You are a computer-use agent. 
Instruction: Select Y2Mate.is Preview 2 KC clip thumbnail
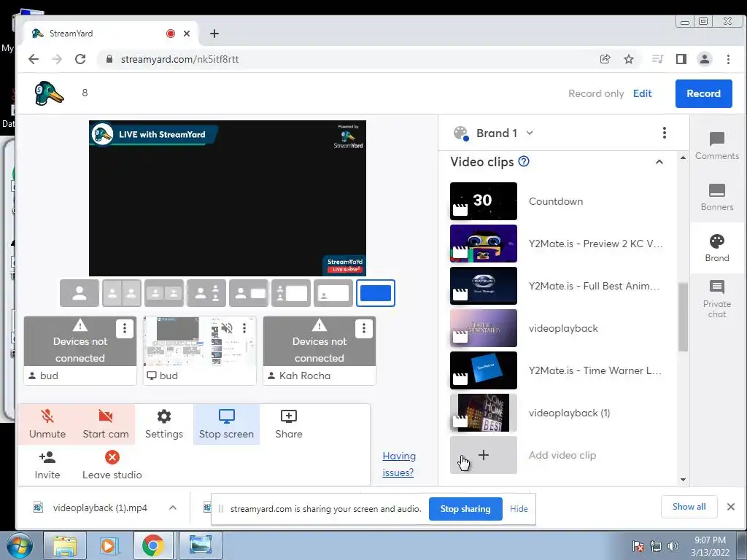484,244
